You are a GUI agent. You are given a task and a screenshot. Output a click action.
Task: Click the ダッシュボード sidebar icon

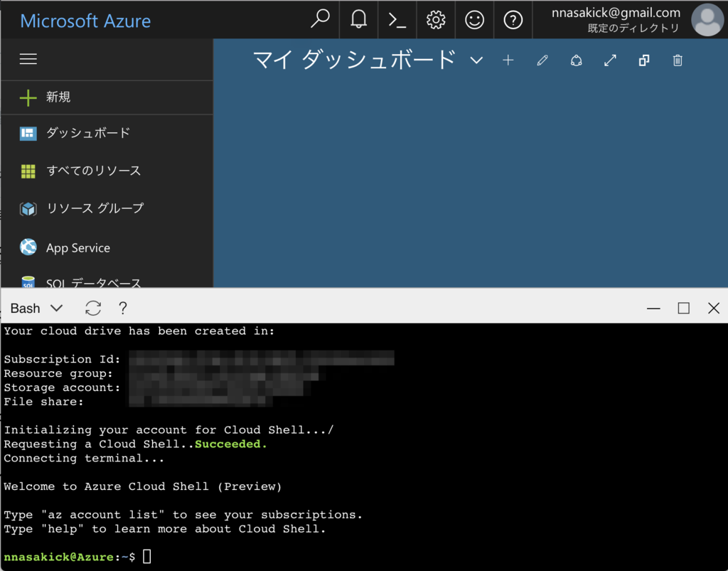pos(28,133)
